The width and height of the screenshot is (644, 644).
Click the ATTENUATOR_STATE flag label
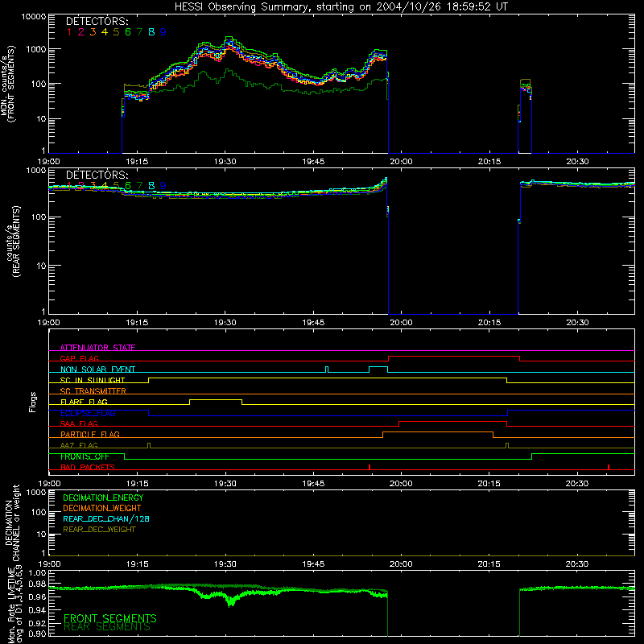coord(97,348)
